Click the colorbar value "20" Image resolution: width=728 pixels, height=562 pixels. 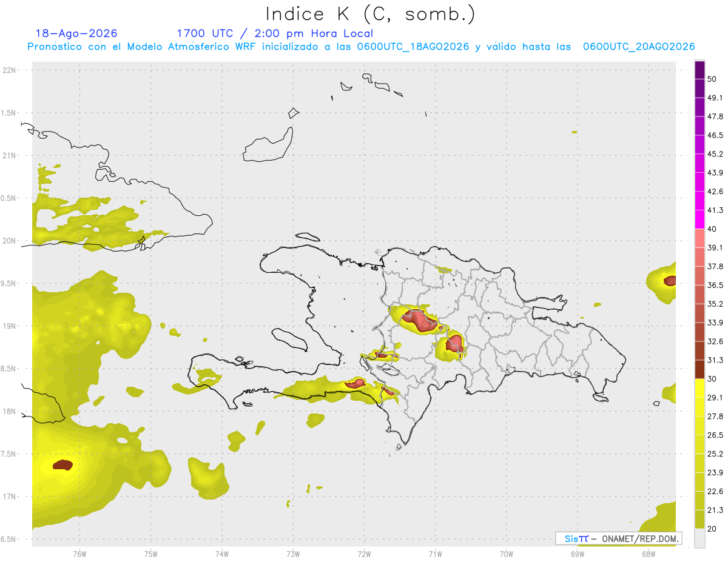(x=713, y=529)
